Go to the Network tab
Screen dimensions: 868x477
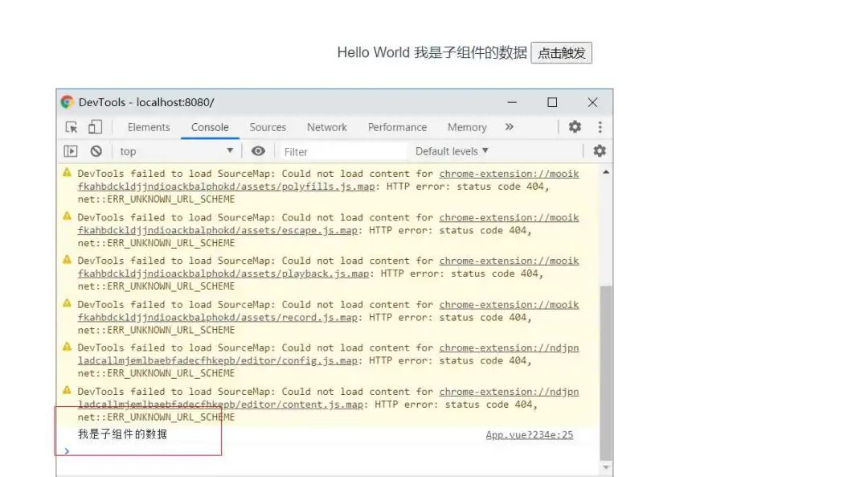[326, 127]
